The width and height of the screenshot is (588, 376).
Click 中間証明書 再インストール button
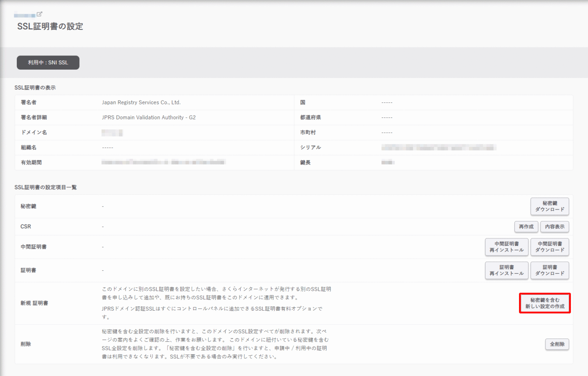click(506, 247)
